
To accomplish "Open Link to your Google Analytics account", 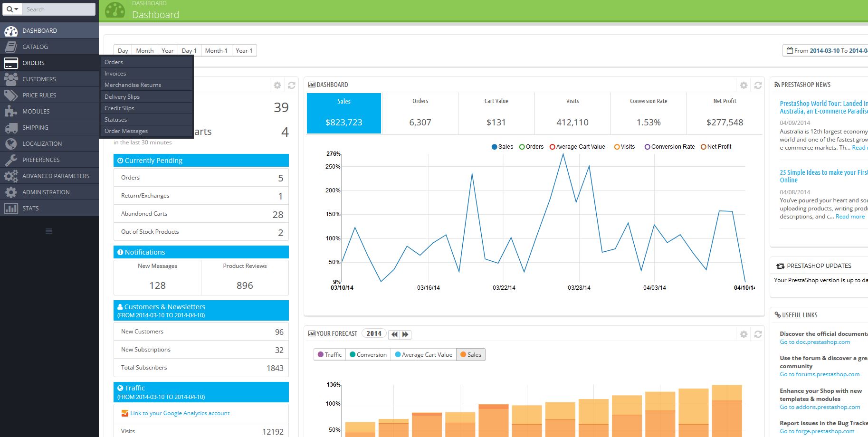I will pyautogui.click(x=180, y=413).
